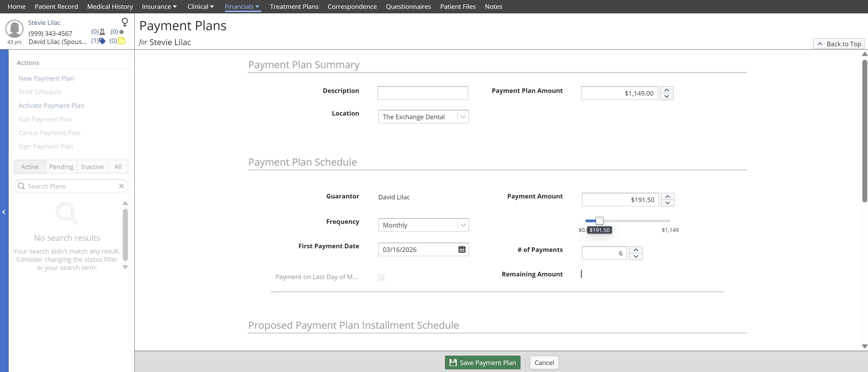The height and width of the screenshot is (372, 868).
Task: Clear the Search Plans field with X
Action: 121,186
